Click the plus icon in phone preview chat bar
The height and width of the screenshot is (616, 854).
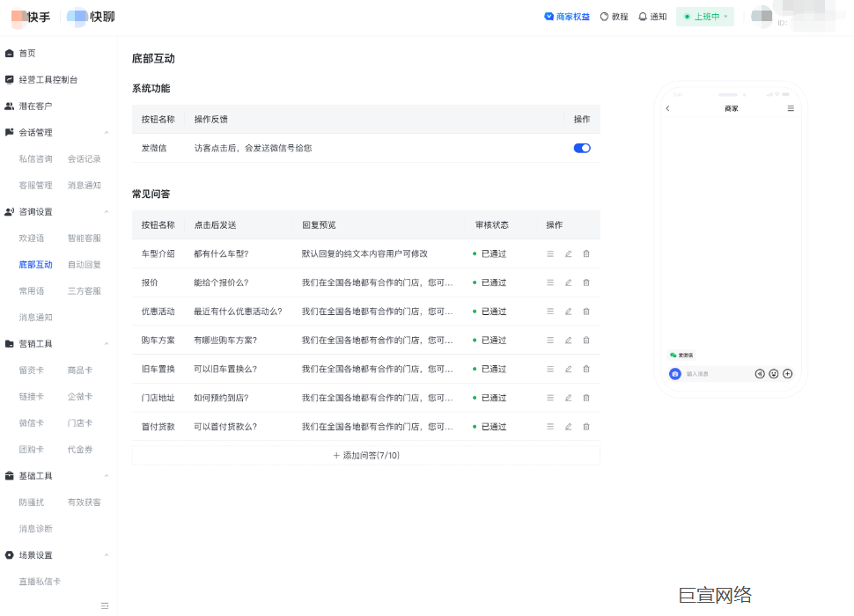[786, 373]
